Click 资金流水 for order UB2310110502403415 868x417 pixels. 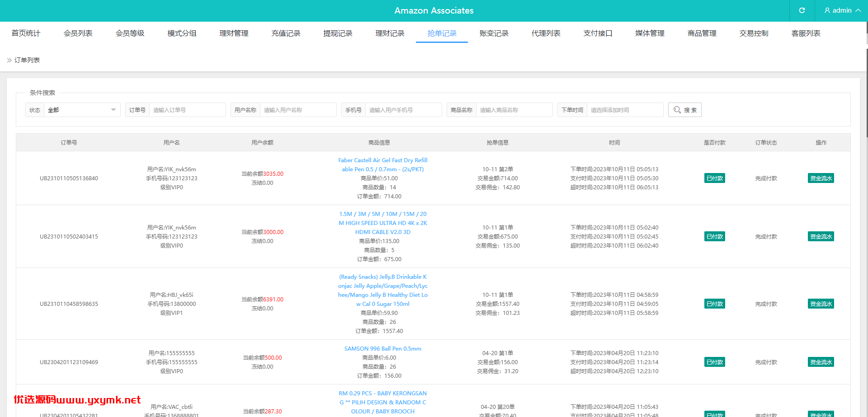point(821,236)
